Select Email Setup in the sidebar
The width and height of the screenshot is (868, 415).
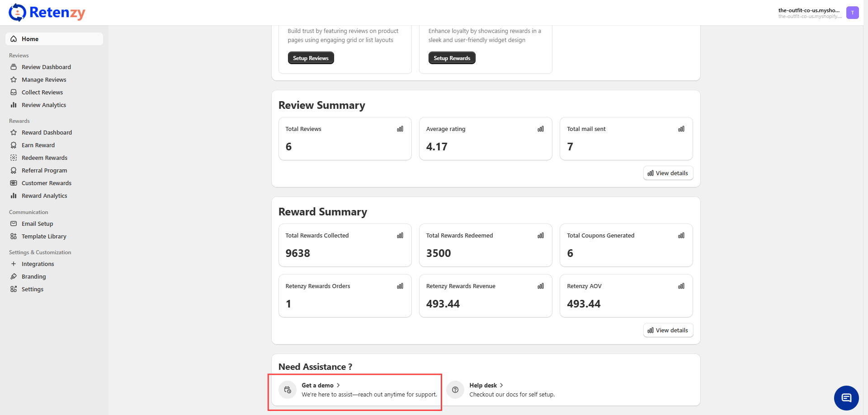click(x=37, y=224)
